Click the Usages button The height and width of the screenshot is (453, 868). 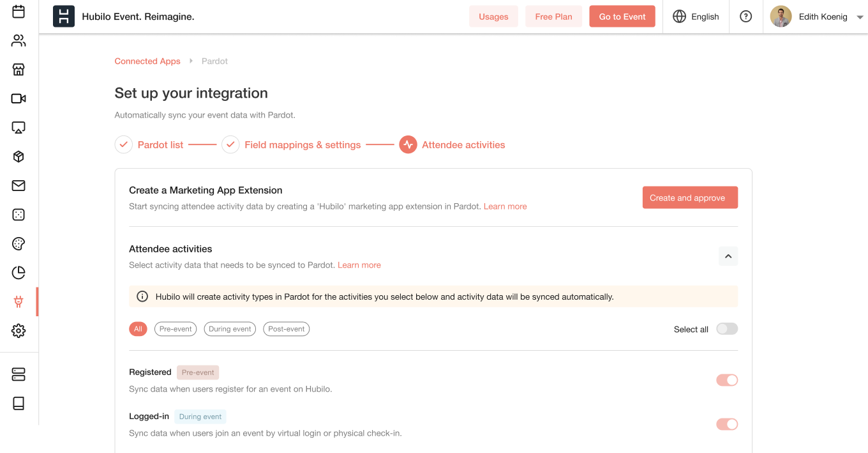point(493,17)
